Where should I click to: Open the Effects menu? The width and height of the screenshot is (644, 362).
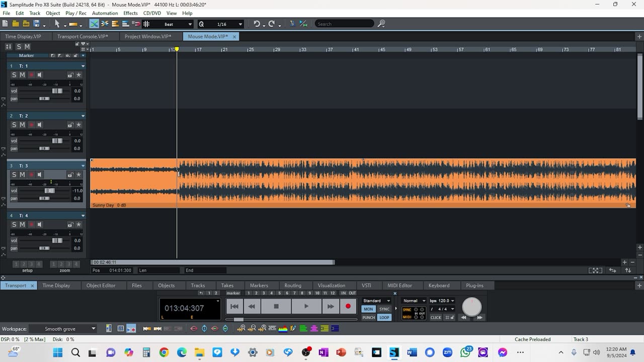tap(130, 13)
